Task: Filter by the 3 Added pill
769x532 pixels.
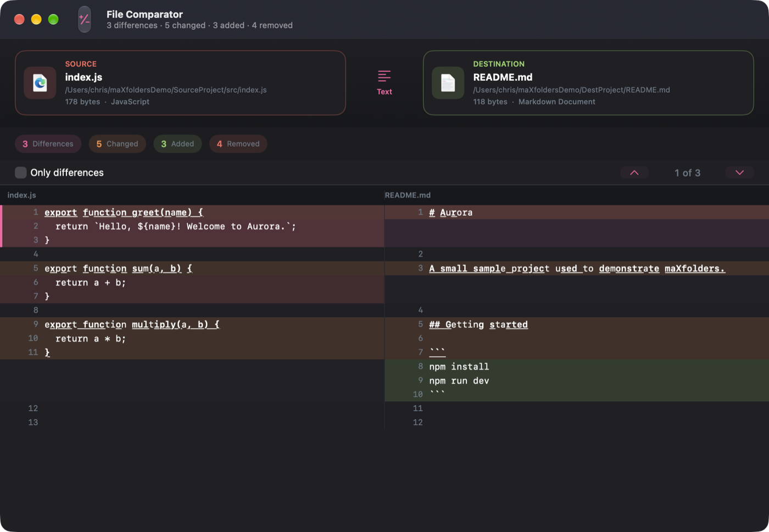Action: [x=177, y=144]
